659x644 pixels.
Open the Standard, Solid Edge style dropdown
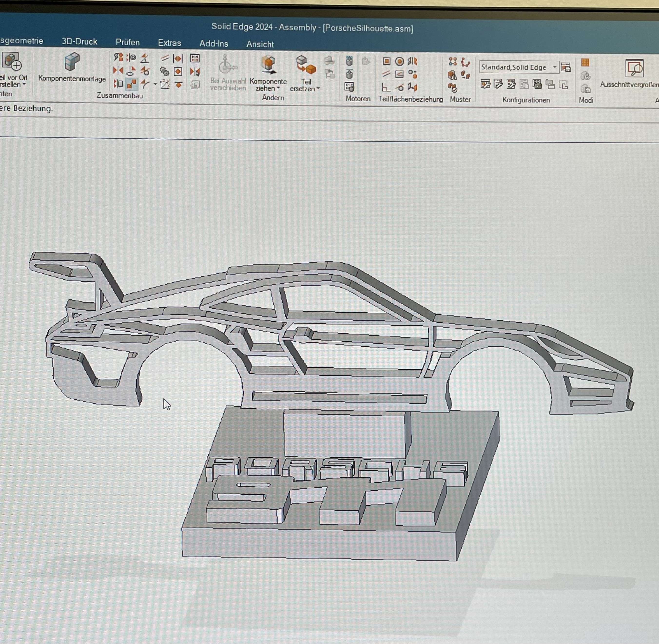point(555,67)
